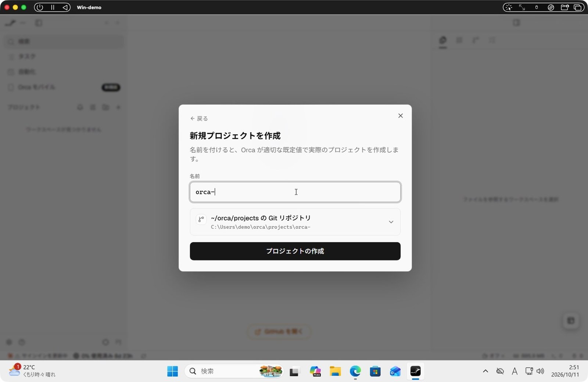Image resolution: width=588 pixels, height=382 pixels.
Task: Click the Orca app icon on the taskbar
Action: click(415, 371)
